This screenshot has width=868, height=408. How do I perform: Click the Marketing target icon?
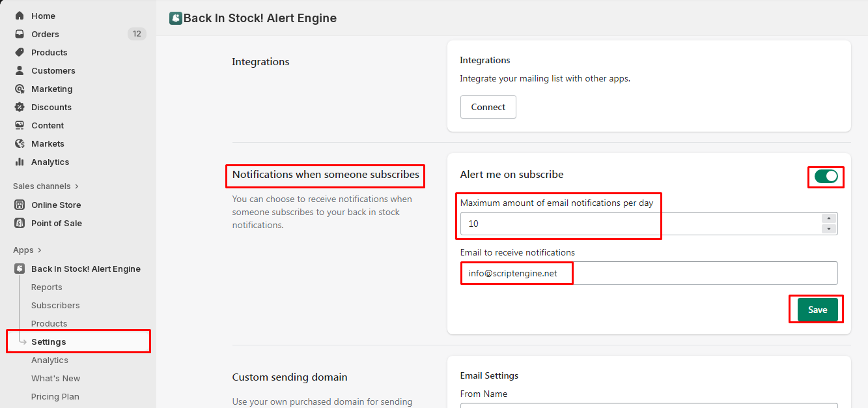point(20,89)
